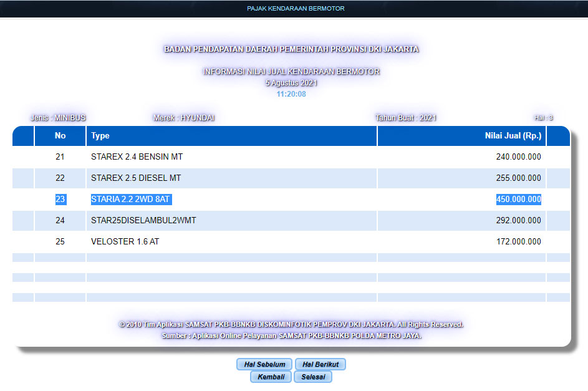Screen dimensions: 588x391
Task: Click the 11:20:08 time display
Action: [291, 94]
